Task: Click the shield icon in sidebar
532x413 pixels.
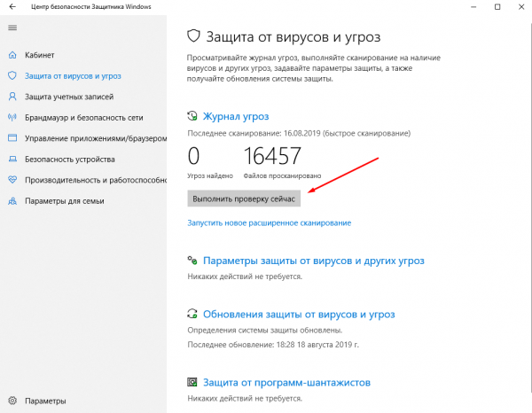Action: (x=12, y=75)
